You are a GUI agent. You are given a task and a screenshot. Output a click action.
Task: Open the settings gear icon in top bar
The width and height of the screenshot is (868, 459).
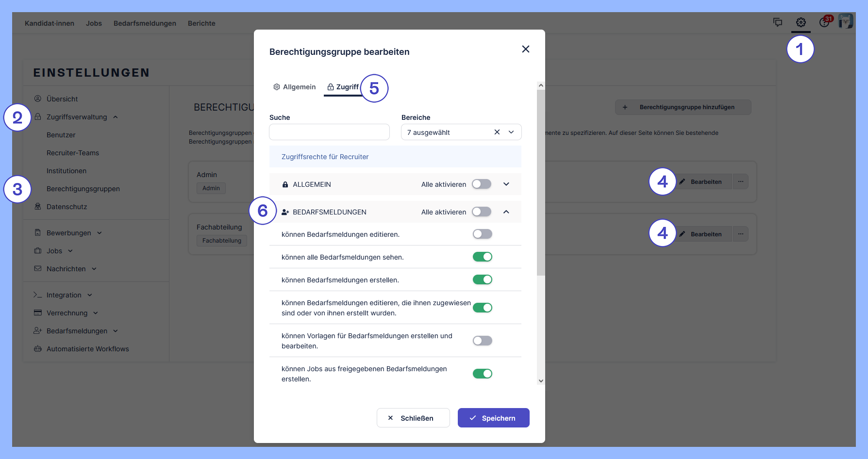pyautogui.click(x=801, y=23)
